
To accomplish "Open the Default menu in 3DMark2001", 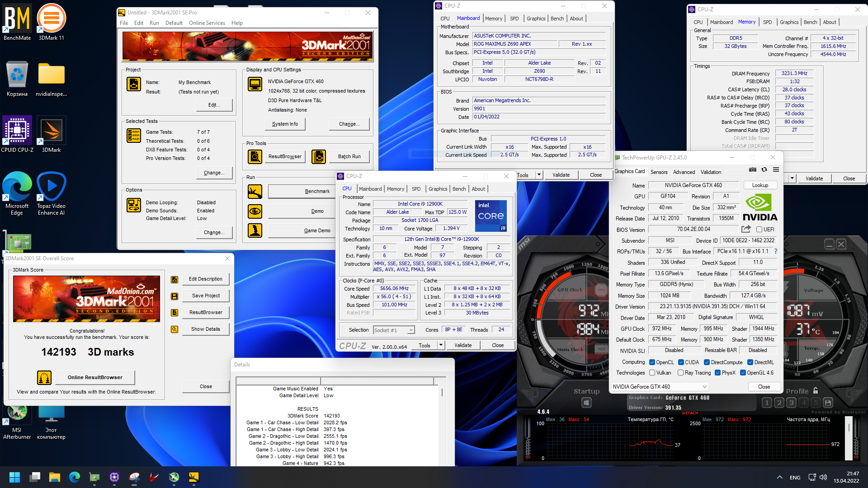I will click(x=174, y=23).
